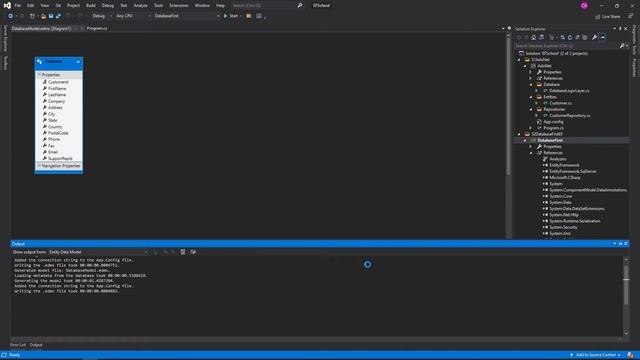Viewport: 640px width, 360px height.
Task: Open the Edit menu
Action: [31, 6]
